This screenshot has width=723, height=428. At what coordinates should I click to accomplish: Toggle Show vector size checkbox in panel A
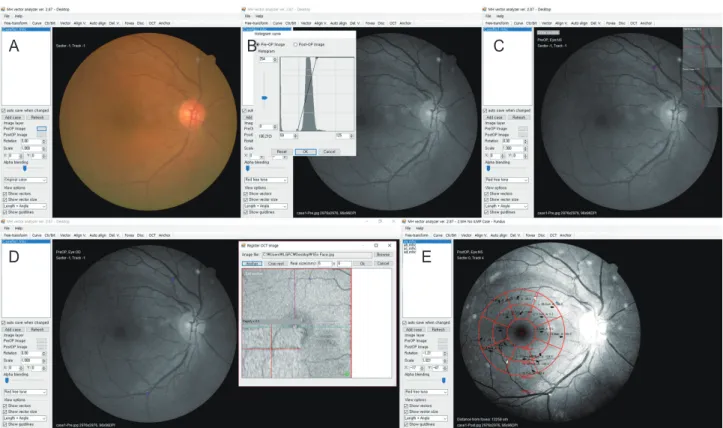(5, 200)
